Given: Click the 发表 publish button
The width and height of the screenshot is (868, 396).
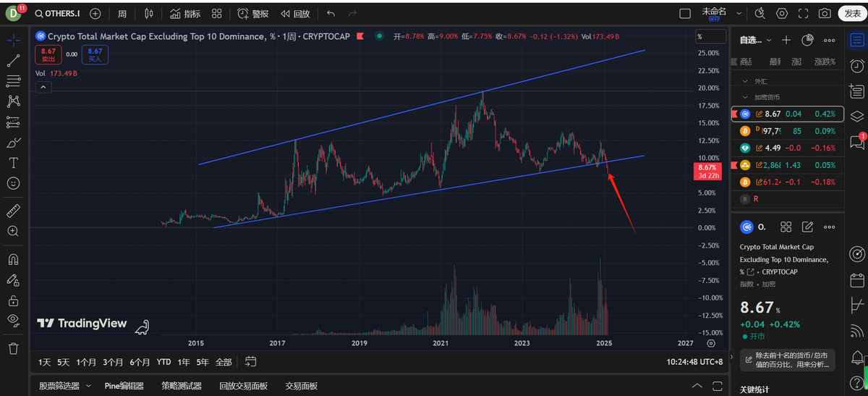Looking at the screenshot, I should pos(851,14).
